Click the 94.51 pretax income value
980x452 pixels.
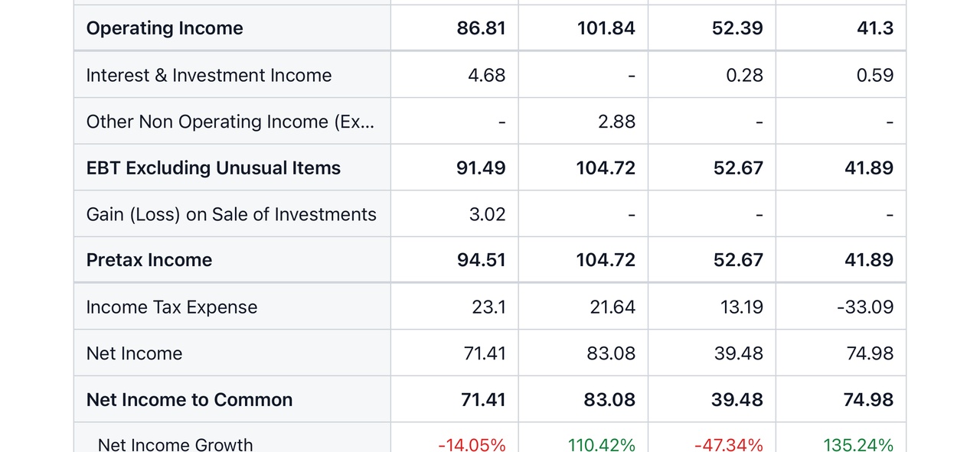(481, 260)
